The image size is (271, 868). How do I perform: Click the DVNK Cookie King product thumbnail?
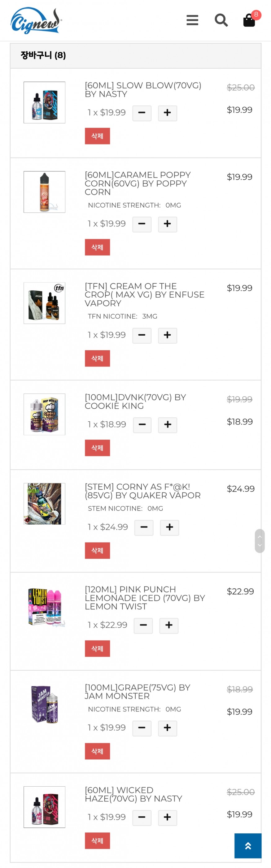[45, 414]
